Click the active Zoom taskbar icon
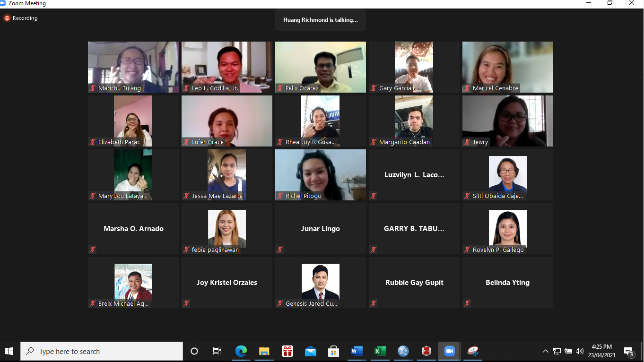Image resolution: width=644 pixels, height=362 pixels. coord(449,351)
